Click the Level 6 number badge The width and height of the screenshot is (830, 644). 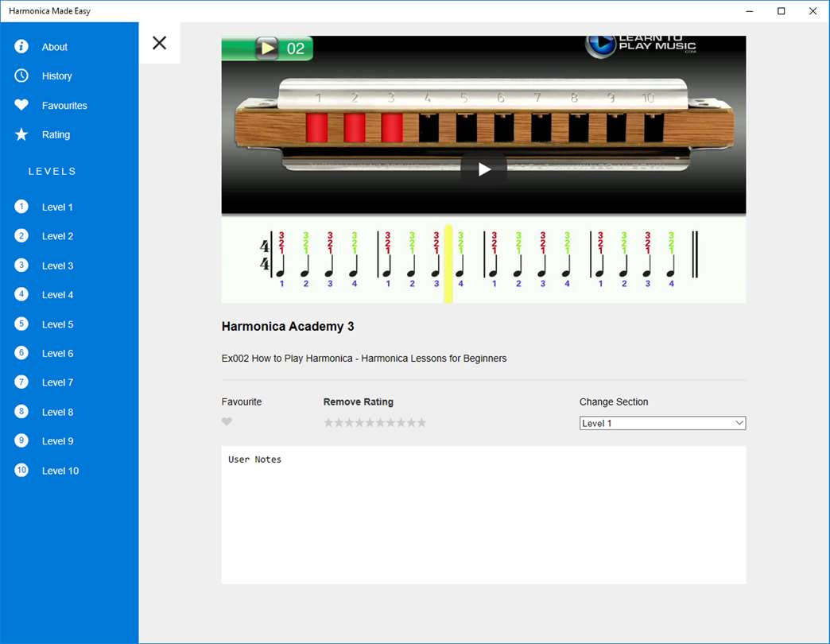coord(21,353)
